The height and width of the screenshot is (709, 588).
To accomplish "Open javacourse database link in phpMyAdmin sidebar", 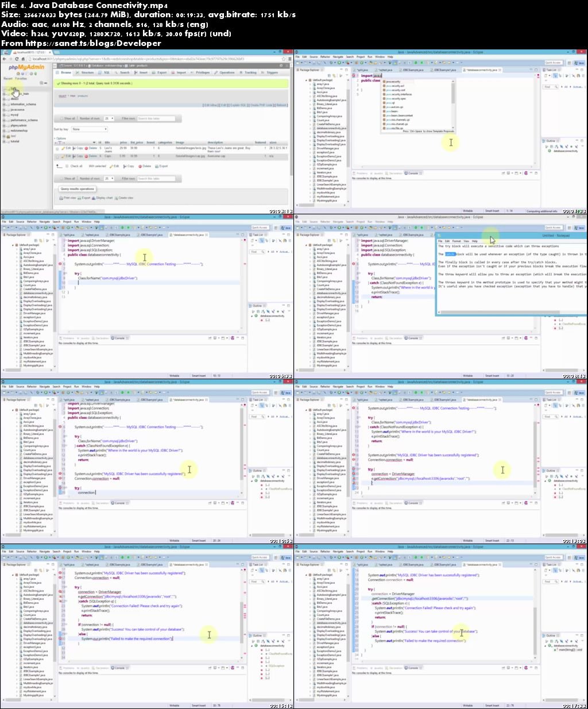I will click(17, 110).
